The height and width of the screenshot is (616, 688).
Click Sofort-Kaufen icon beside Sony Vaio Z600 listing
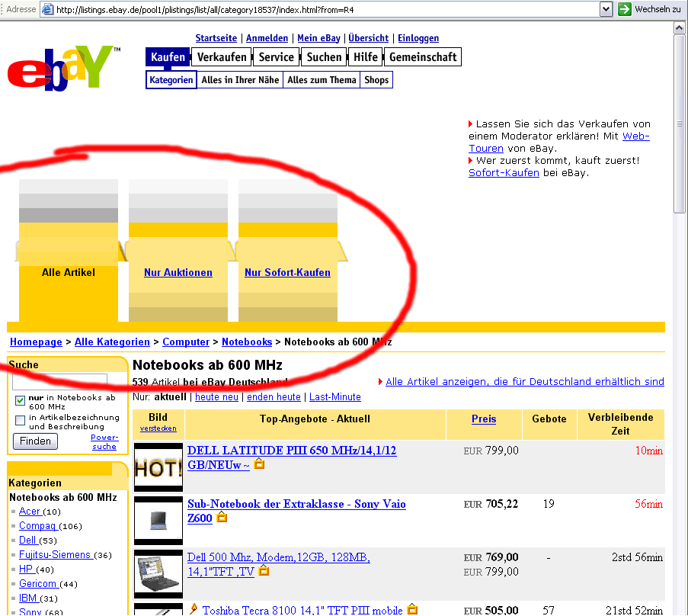222,517
